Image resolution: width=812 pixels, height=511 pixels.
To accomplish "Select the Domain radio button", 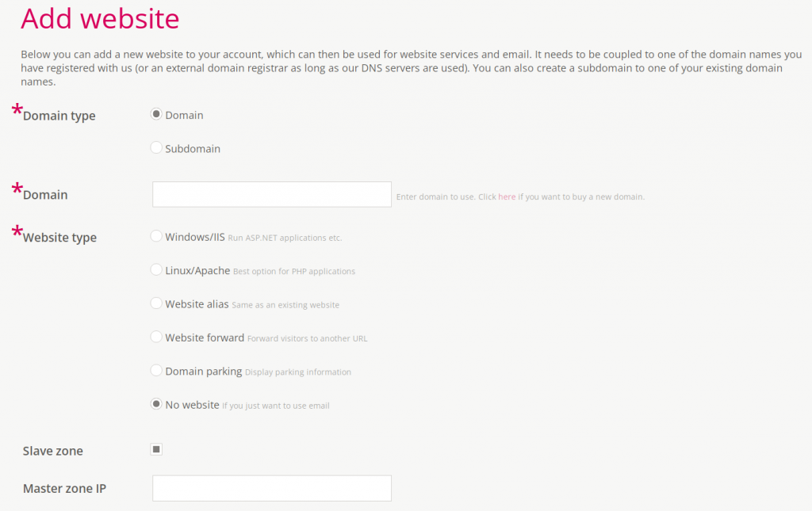I will click(156, 114).
